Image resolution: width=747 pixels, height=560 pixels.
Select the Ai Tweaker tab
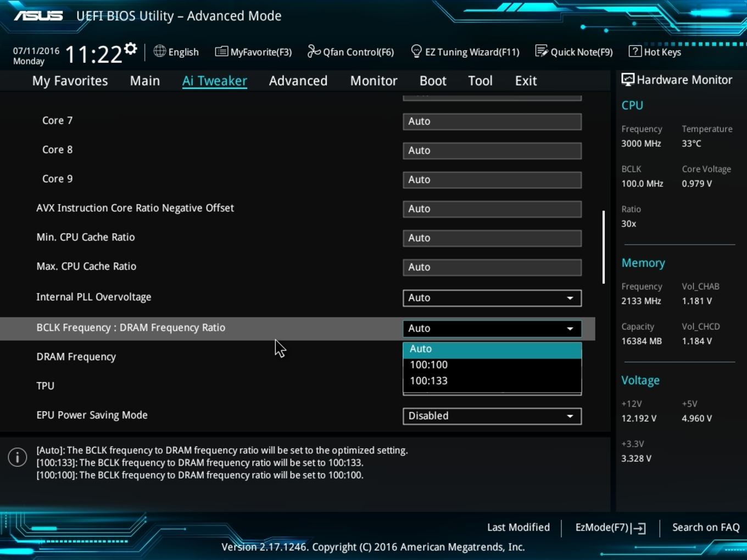(215, 81)
